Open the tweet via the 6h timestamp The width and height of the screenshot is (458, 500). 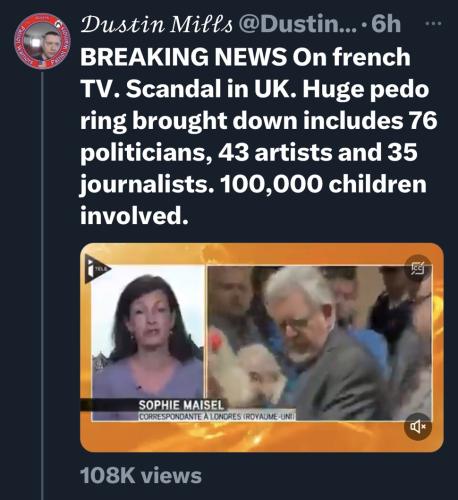(386, 24)
